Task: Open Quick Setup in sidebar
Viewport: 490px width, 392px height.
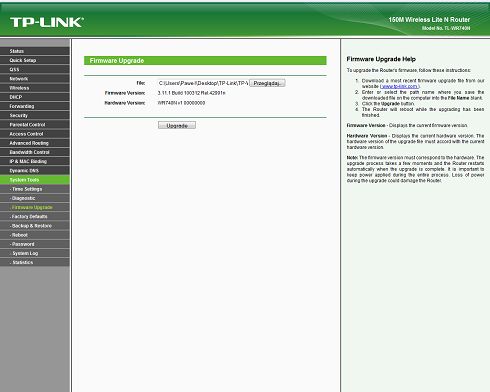Action: pyautogui.click(x=35, y=60)
